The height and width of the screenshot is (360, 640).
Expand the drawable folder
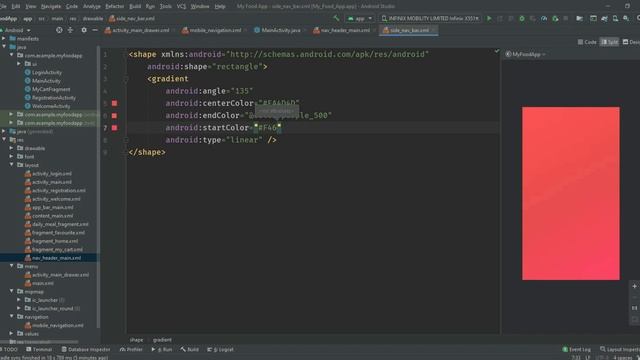(11, 148)
